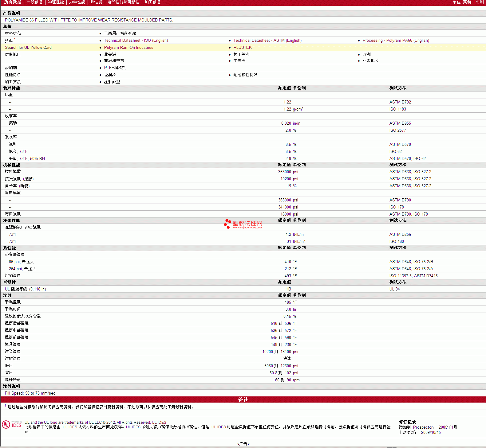Click the ISO 1183 test method cell
The image size is (486, 448).
coord(397,109)
